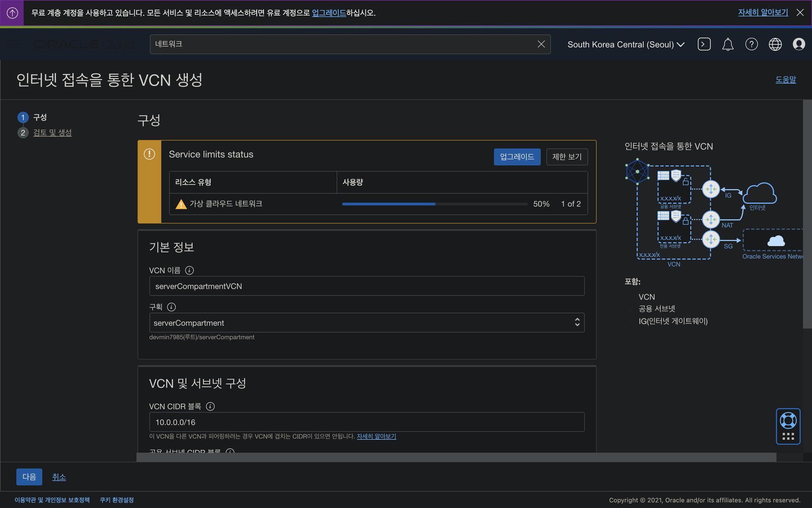This screenshot has height=508, width=812.
Task: Click the help question mark icon
Action: point(751,44)
